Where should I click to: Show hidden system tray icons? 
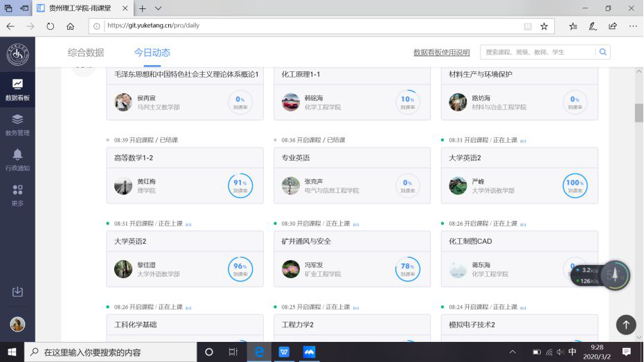(513, 352)
